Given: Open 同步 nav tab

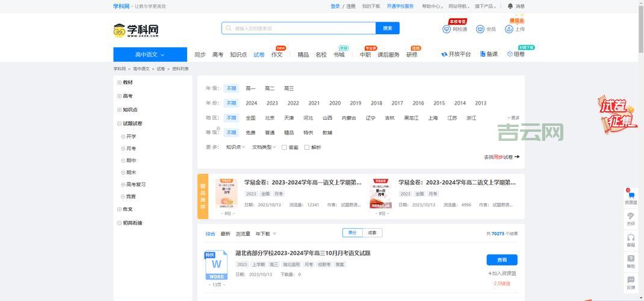Looking at the screenshot, I should pos(200,55).
